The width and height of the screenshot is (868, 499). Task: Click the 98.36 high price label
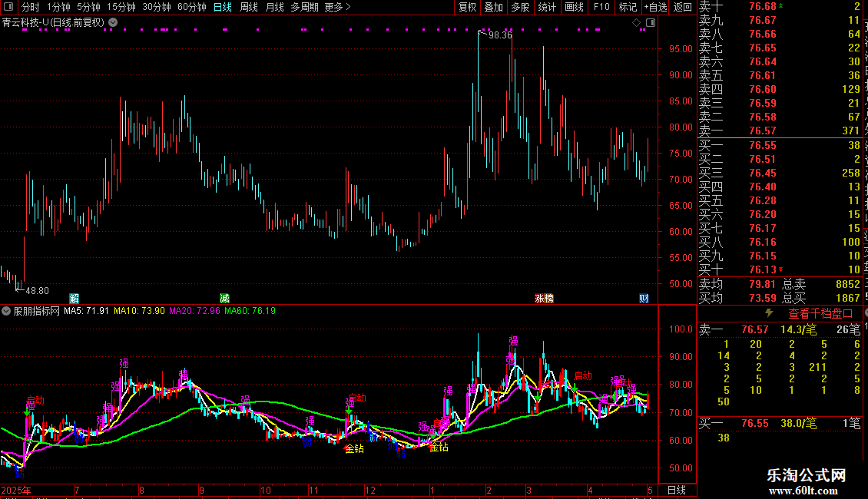[x=500, y=35]
